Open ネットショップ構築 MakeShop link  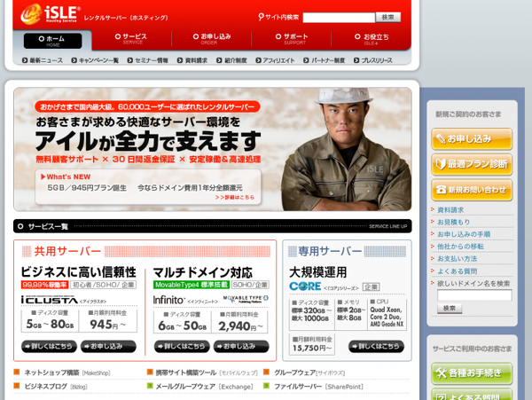pyautogui.click(x=66, y=373)
